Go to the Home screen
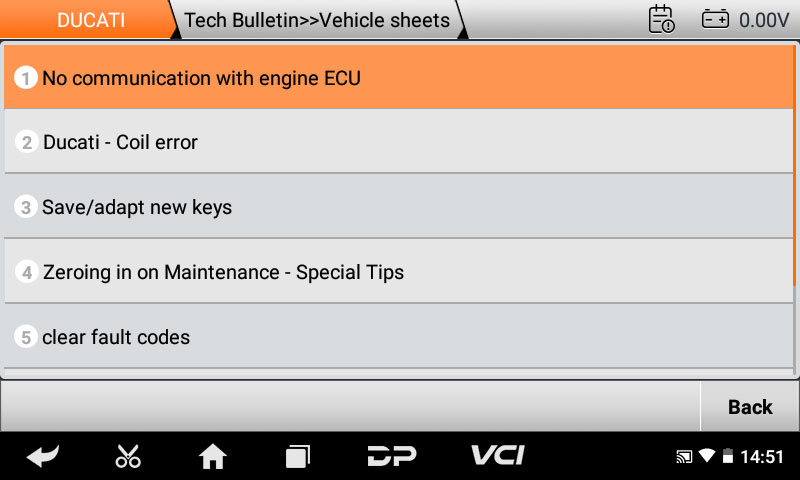 click(213, 457)
